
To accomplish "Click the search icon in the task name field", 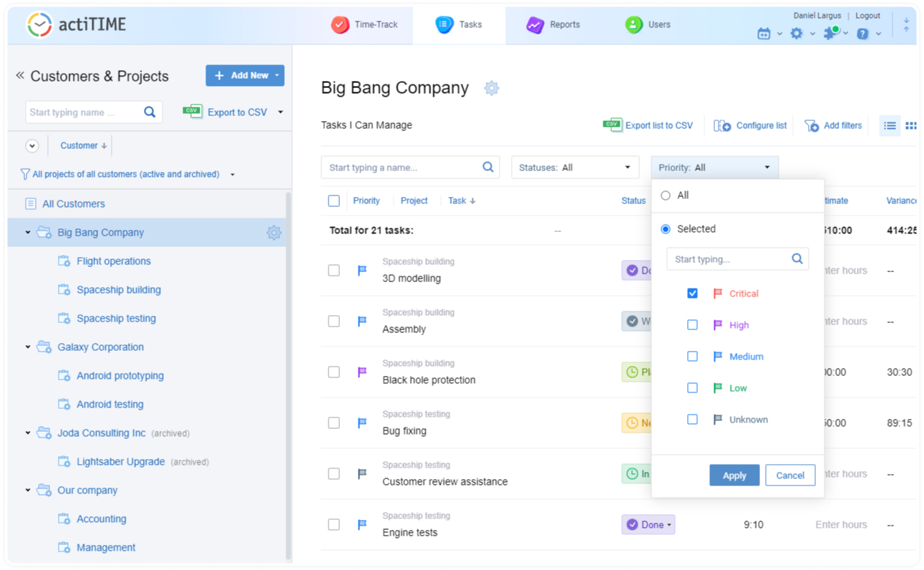I will click(488, 167).
